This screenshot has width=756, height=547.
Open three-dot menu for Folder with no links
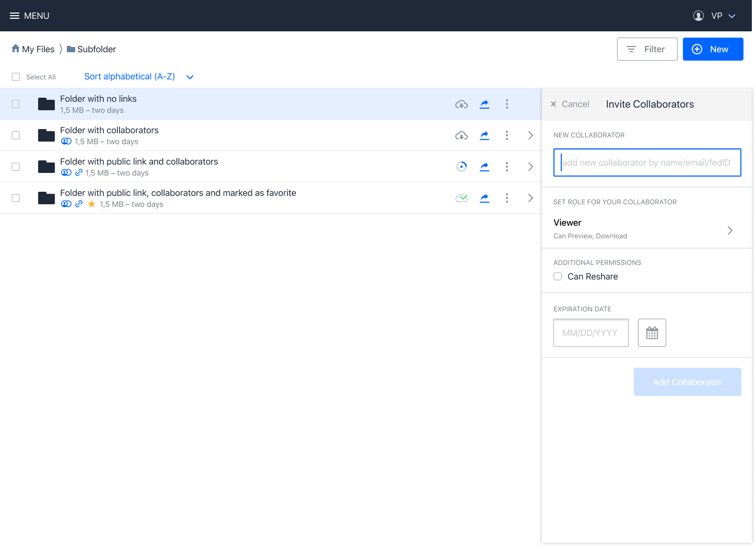pos(507,104)
